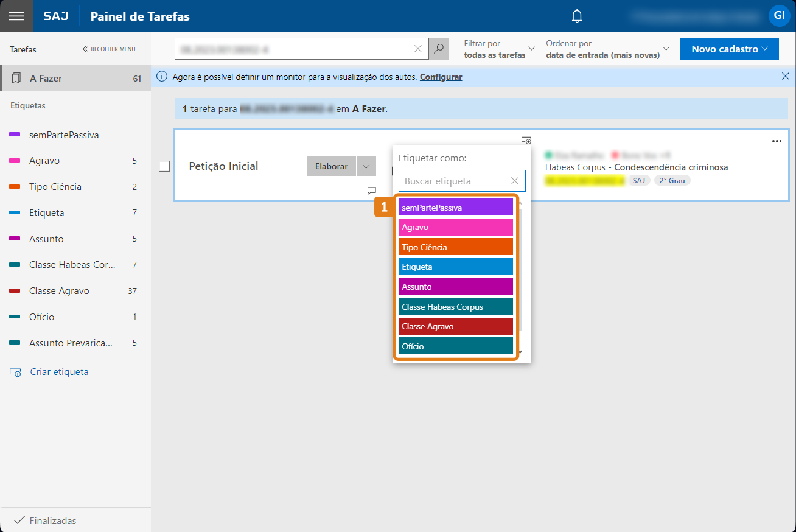Check the Petição Inicial task checkbox
Image resolution: width=796 pixels, height=532 pixels.
point(164,166)
